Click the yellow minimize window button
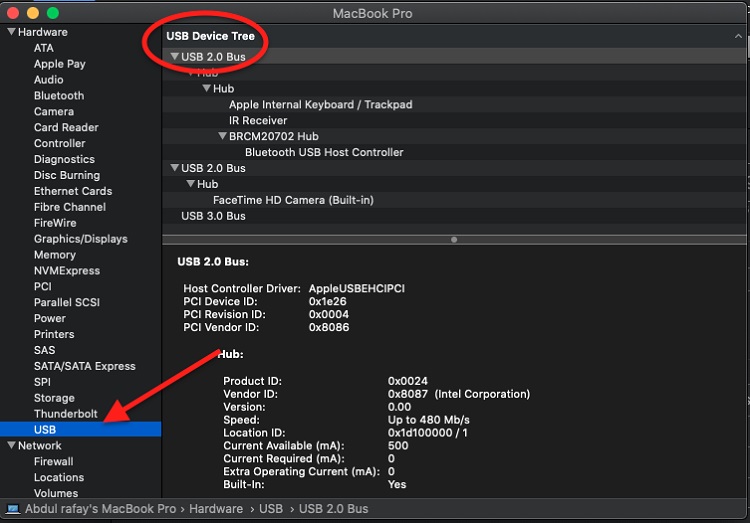The width and height of the screenshot is (750, 523). [33, 13]
